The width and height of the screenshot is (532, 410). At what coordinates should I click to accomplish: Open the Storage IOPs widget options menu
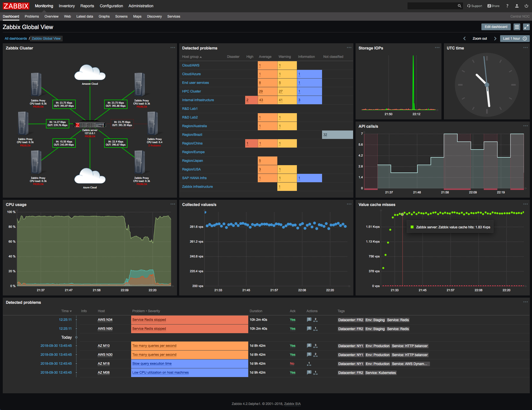437,48
